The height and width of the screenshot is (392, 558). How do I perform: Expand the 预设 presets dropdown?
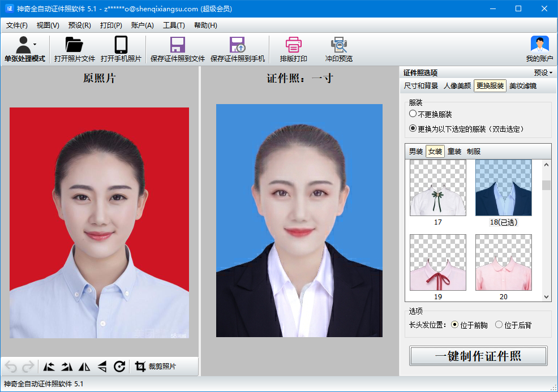(x=543, y=72)
